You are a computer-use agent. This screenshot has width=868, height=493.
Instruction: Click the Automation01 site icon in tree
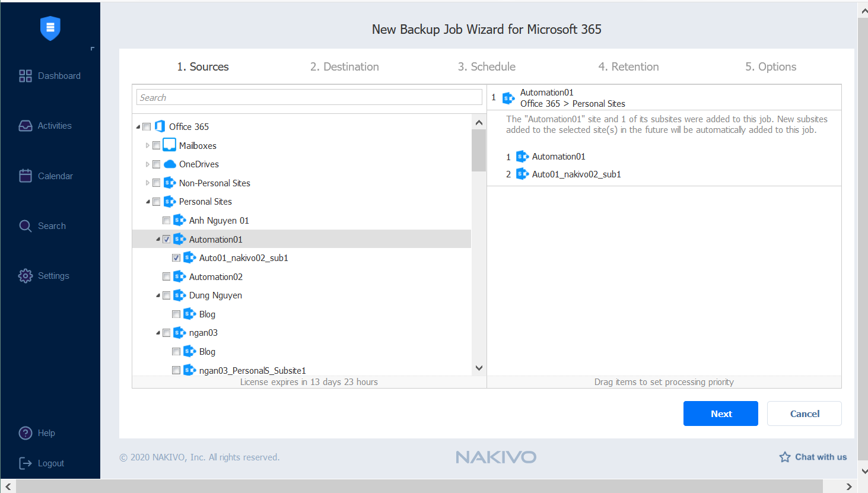180,239
